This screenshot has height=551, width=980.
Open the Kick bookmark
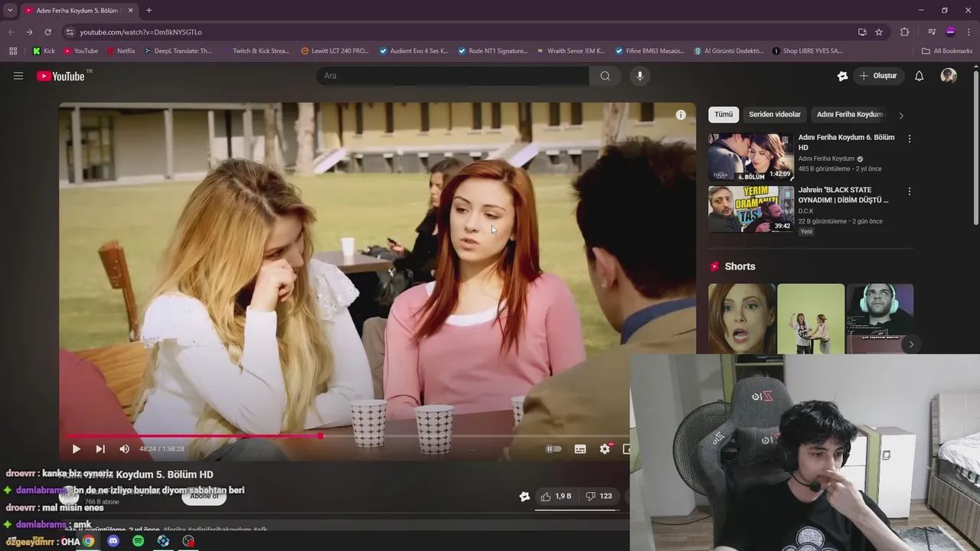[x=44, y=51]
